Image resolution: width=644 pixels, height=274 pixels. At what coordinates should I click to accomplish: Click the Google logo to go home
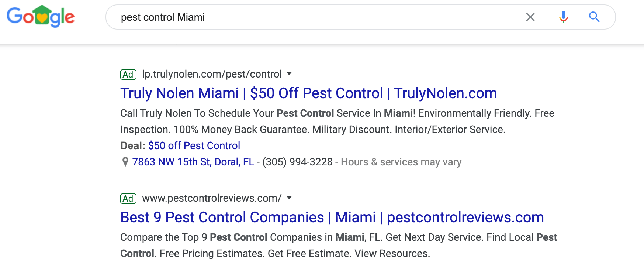click(41, 17)
